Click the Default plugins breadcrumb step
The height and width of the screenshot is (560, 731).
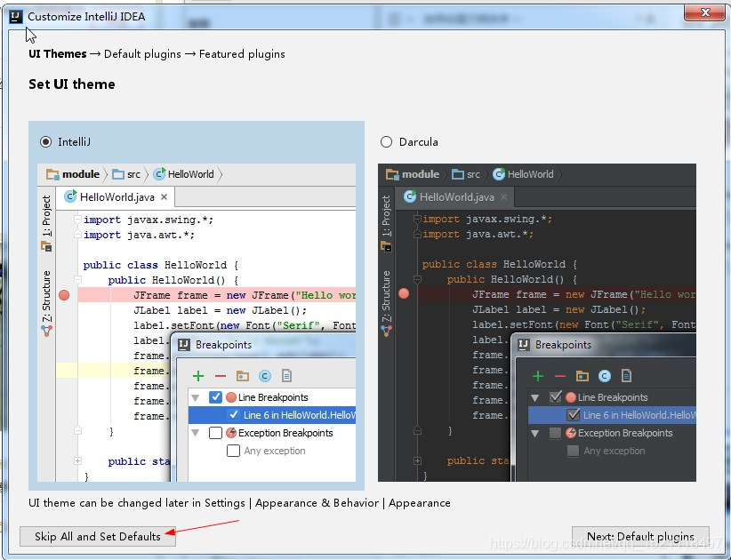click(142, 54)
